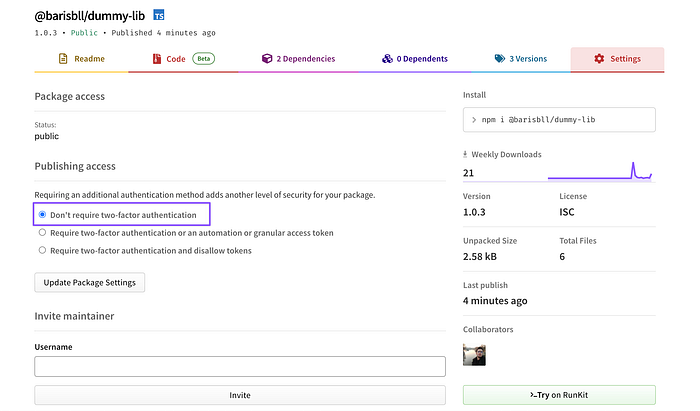This screenshot has height=411, width=700.
Task: Focus the Username input field
Action: 240,366
